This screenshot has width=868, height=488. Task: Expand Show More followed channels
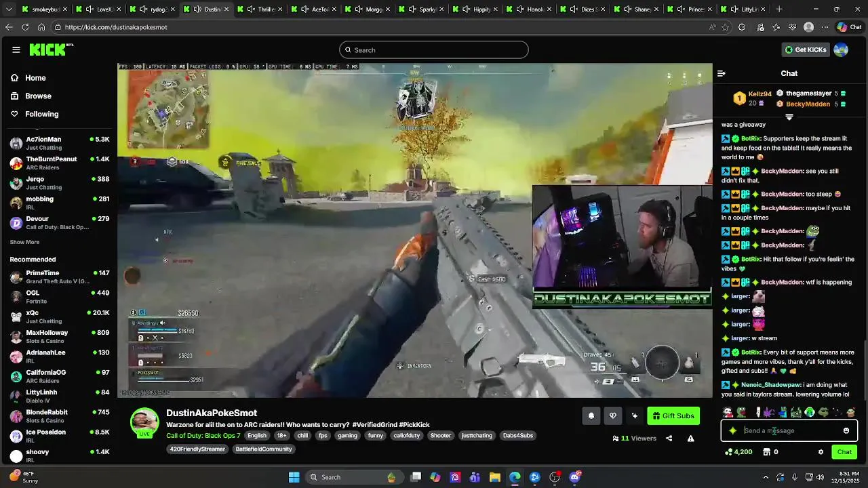[x=24, y=242]
